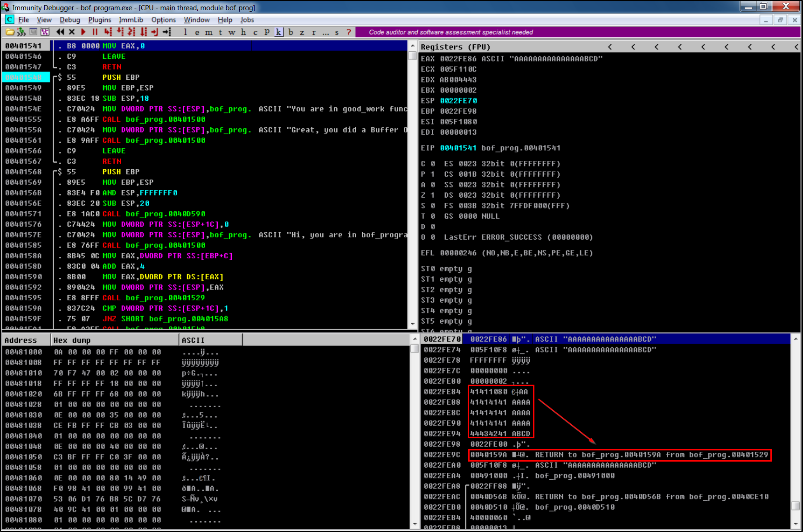Screen dimensions: 803x532
Task: Click the Hex dump column header
Action: point(115,340)
